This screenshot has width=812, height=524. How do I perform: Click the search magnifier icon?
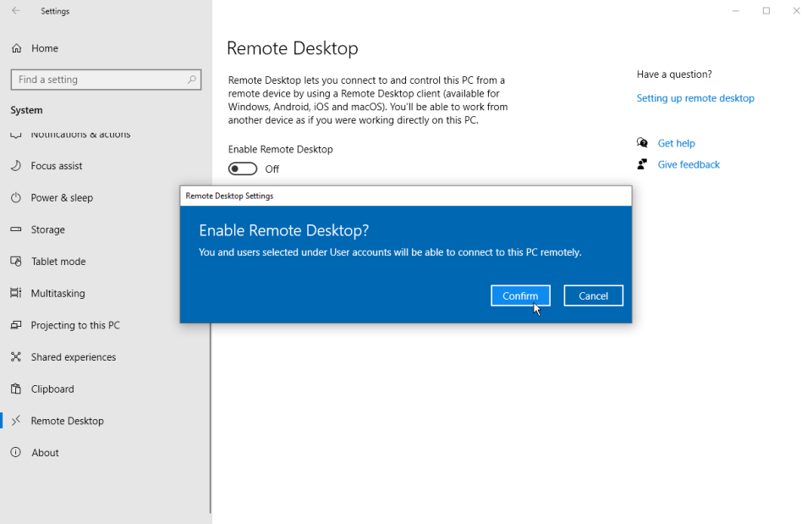point(192,80)
